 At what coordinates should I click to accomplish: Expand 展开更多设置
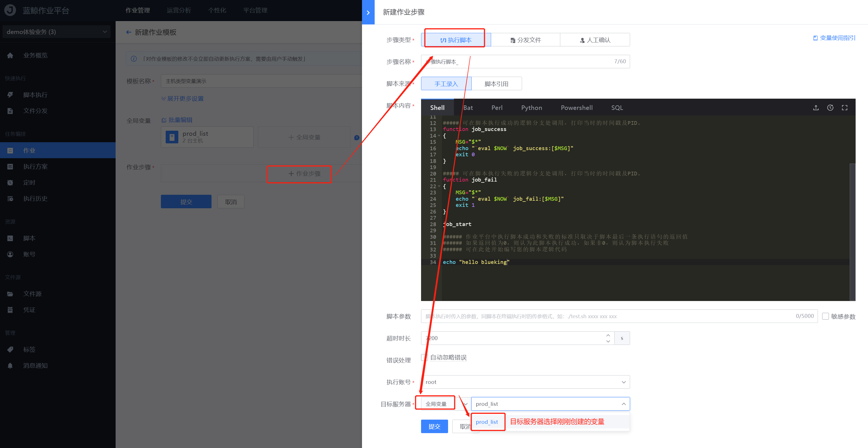click(x=182, y=99)
